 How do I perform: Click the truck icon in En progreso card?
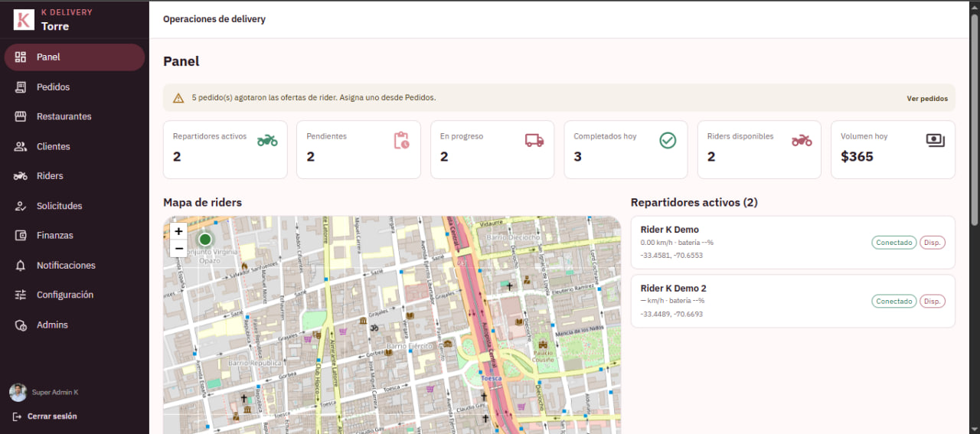pos(534,140)
